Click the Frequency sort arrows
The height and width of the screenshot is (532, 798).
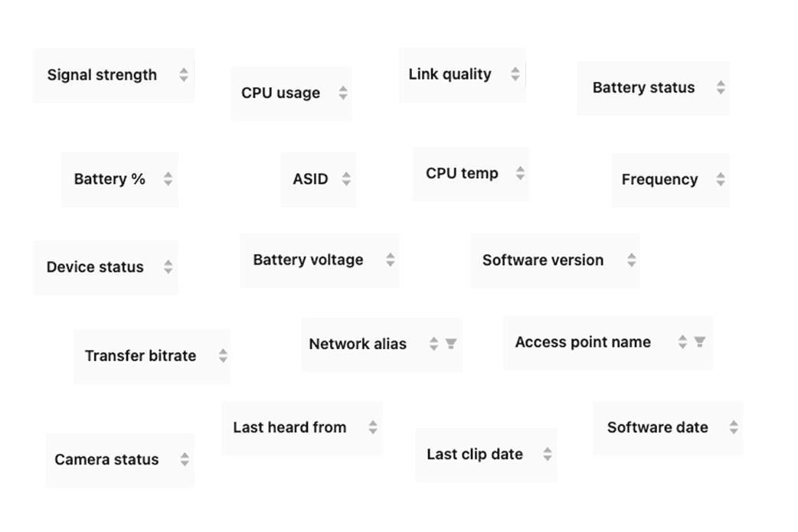tap(720, 179)
